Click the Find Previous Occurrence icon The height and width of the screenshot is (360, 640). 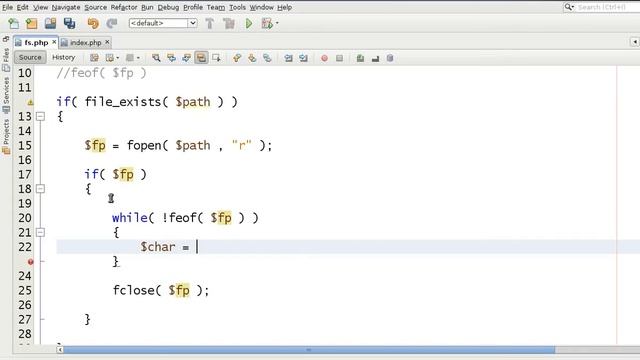click(x=171, y=58)
